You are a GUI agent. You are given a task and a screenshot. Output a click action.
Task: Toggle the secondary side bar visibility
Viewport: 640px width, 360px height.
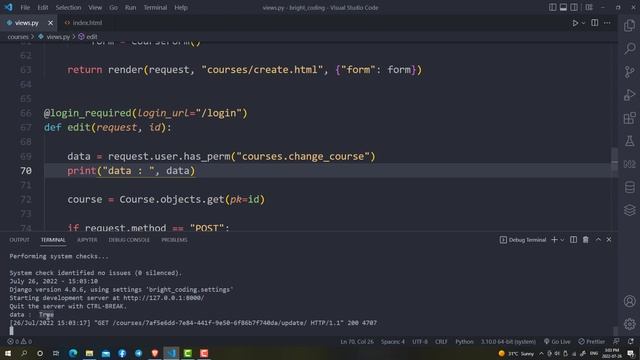(574, 7)
